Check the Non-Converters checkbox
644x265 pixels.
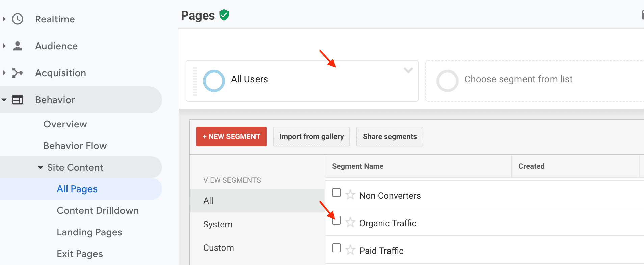[x=337, y=193]
